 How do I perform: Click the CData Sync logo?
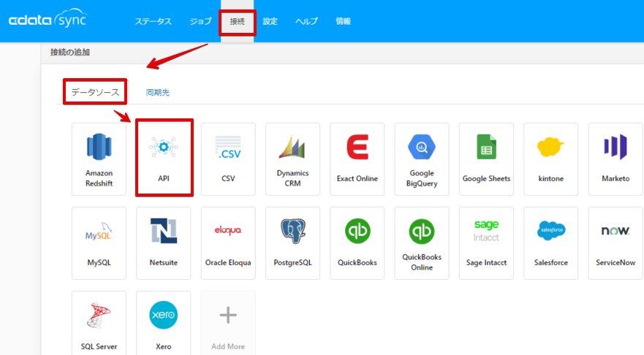[x=48, y=19]
